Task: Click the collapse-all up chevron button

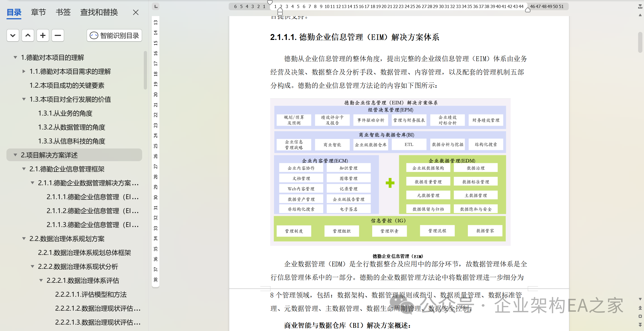Action: 28,35
